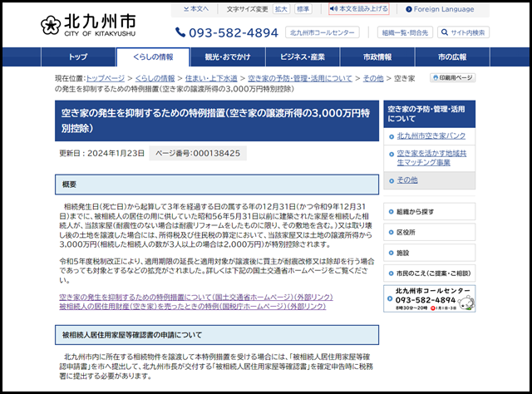Click the bullet icon next to 区役所
Image resolution: width=532 pixels, height=394 pixels.
tap(391, 233)
